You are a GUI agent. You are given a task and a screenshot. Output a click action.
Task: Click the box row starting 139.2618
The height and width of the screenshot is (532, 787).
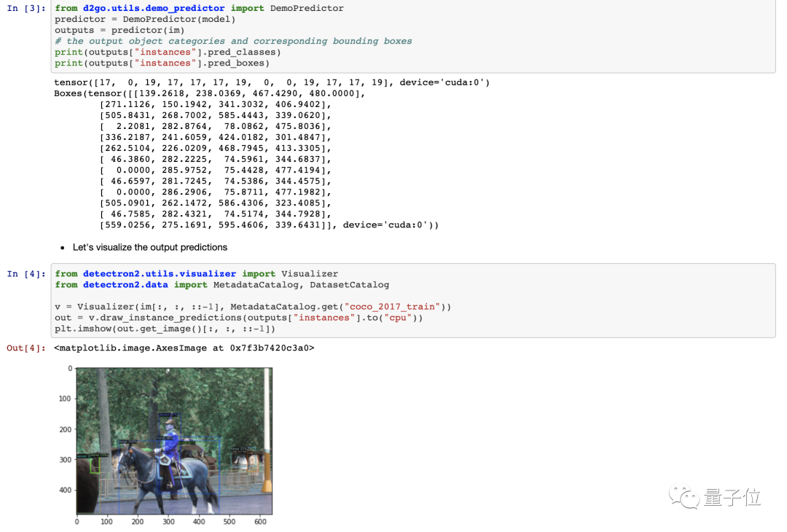209,94
